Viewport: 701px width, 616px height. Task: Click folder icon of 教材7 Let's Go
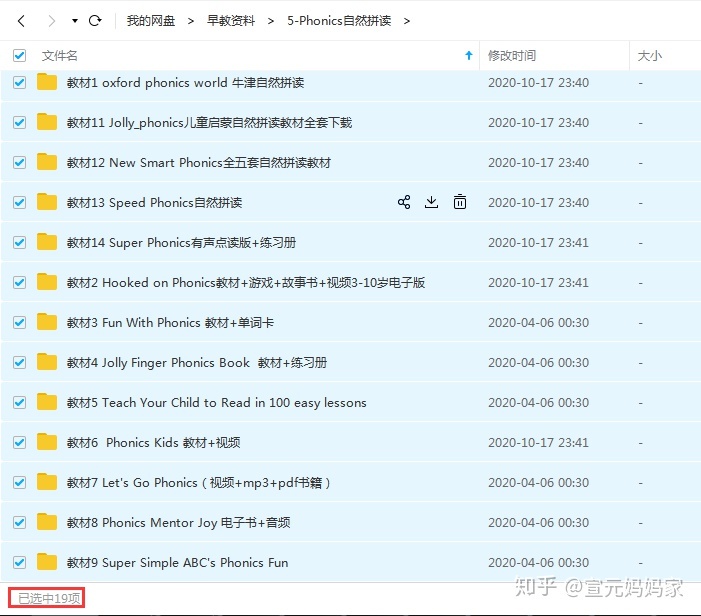coord(47,482)
